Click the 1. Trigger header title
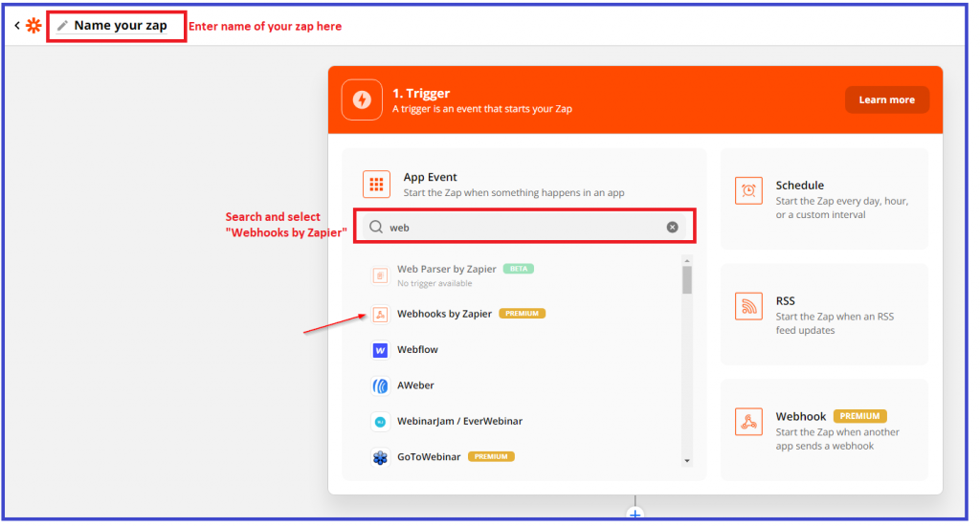This screenshot has height=527, width=980. [x=421, y=94]
